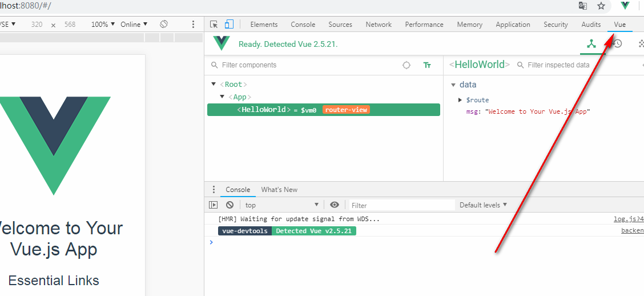Open the top context dropdown
Screen dimensions: 644x296
tap(282, 205)
